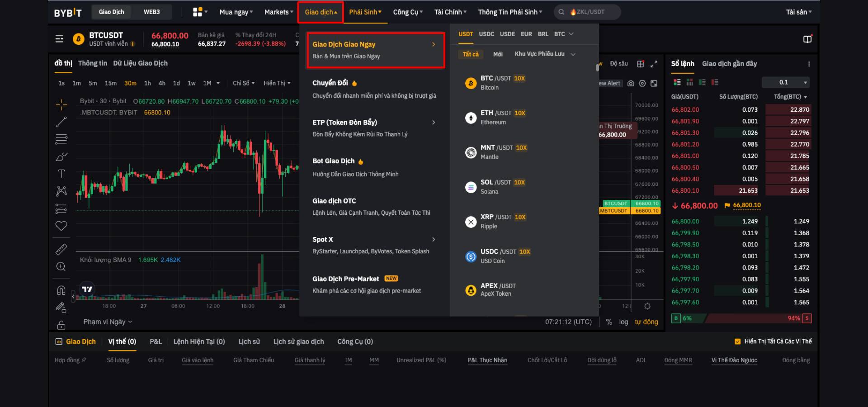
Task: Select the text annotation tool
Action: (x=61, y=174)
